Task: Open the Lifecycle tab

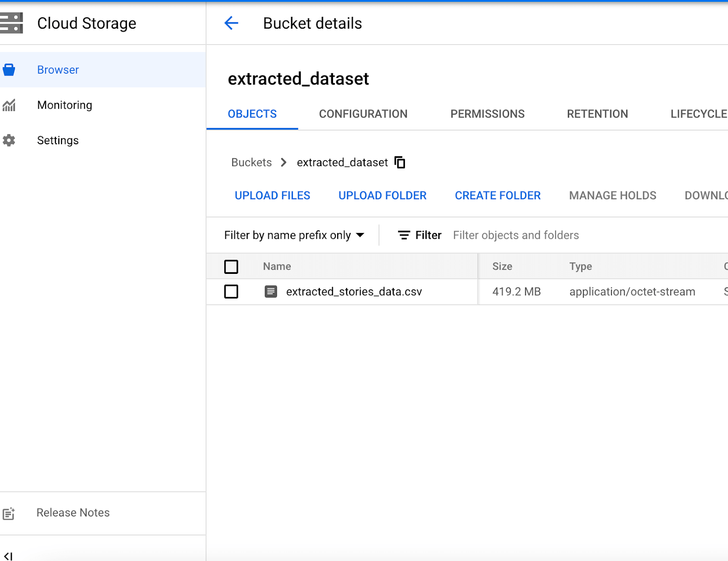Action: tap(698, 114)
